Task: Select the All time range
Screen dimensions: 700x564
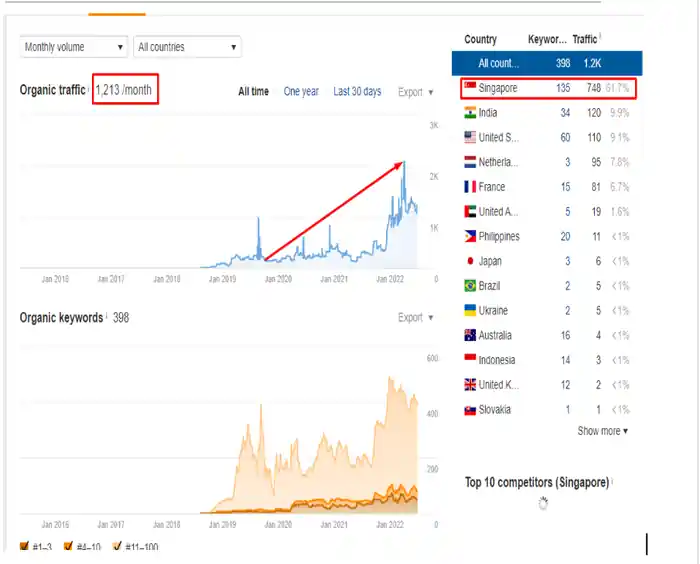Action: click(254, 92)
